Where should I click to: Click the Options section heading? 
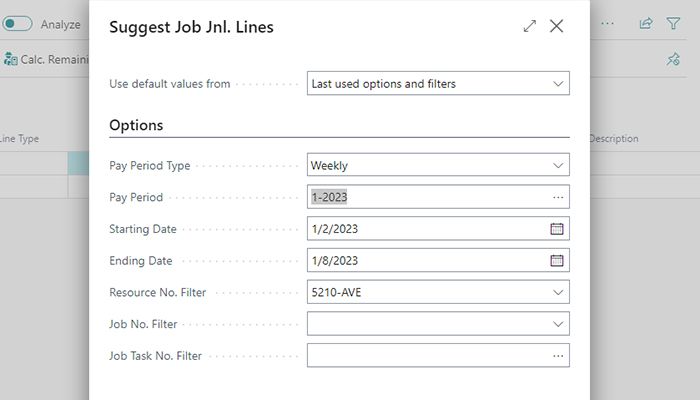click(136, 126)
